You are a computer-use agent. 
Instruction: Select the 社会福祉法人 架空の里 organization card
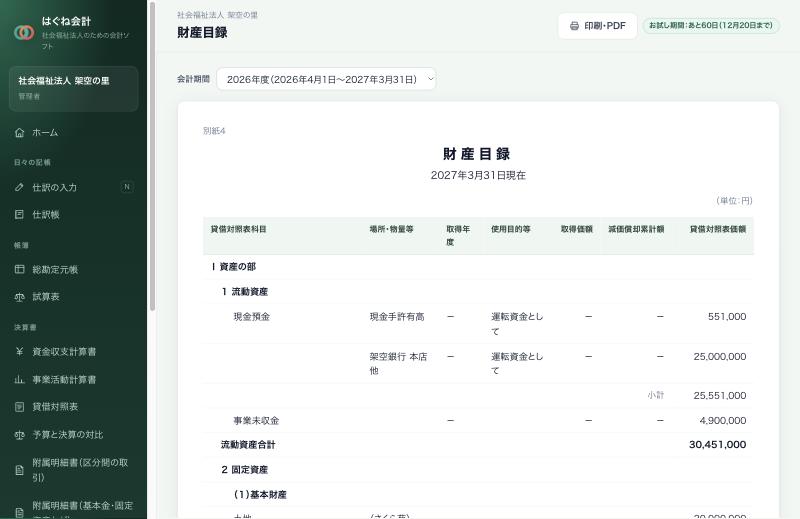[x=73, y=88]
